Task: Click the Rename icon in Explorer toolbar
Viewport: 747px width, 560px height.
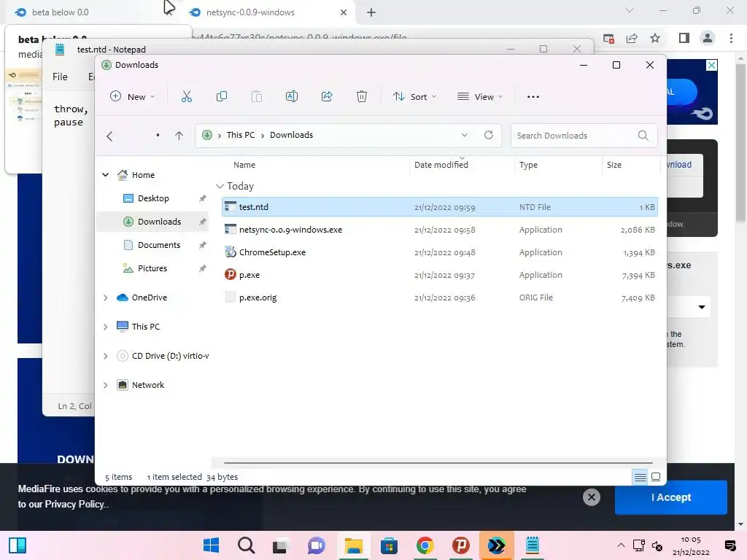Action: [x=292, y=97]
